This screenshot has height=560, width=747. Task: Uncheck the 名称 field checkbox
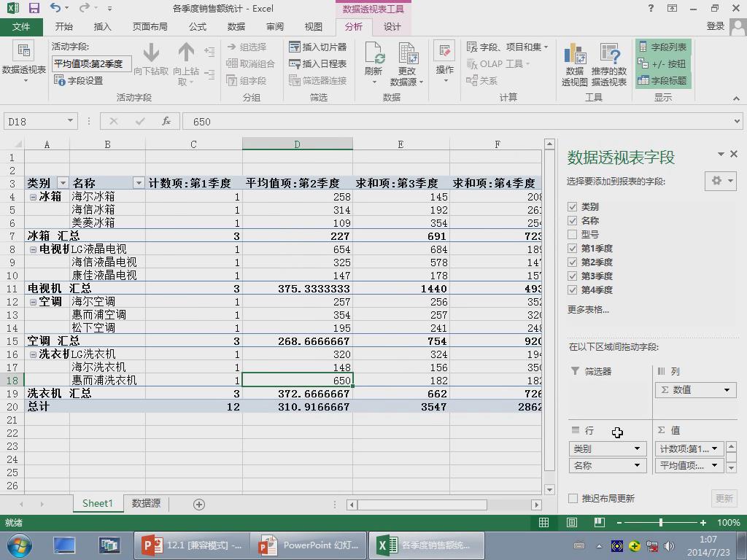coord(572,220)
